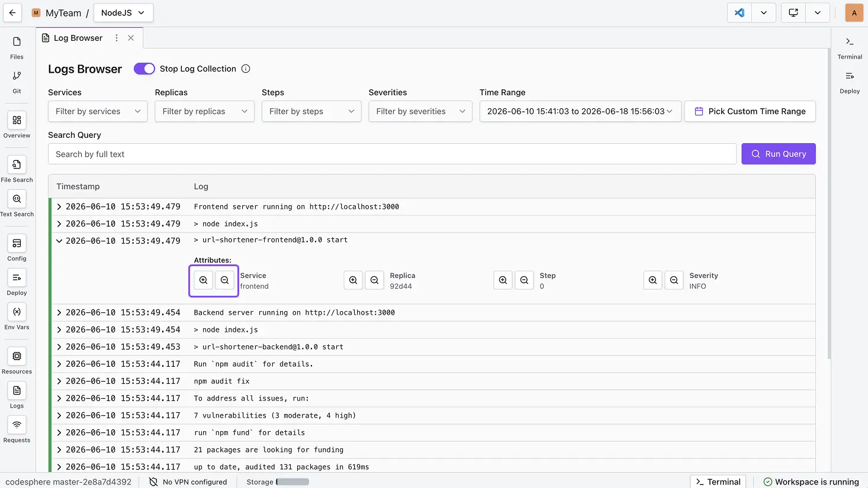The width and height of the screenshot is (868, 488).
Task: Open Filter by replicas dropdown
Action: pos(204,111)
